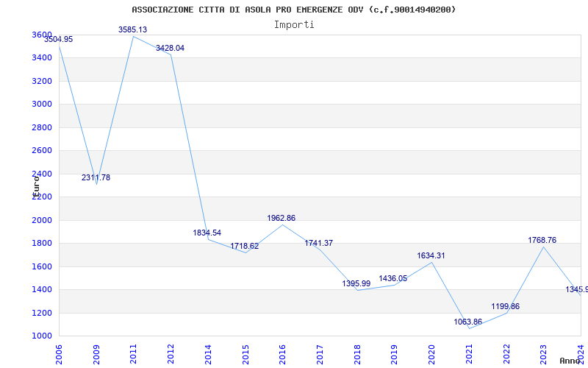The width and height of the screenshot is (588, 368).
Task: Click the Euro y-axis title
Action: pos(36,186)
